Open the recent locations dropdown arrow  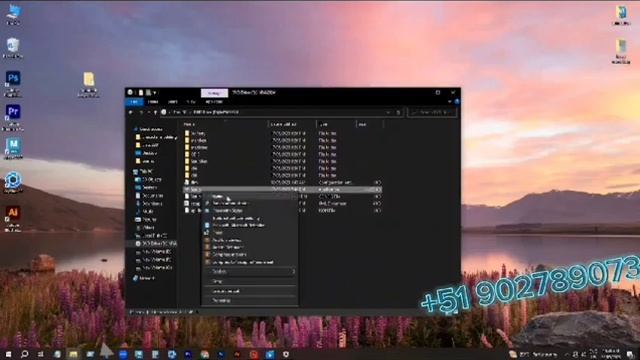click(149, 112)
